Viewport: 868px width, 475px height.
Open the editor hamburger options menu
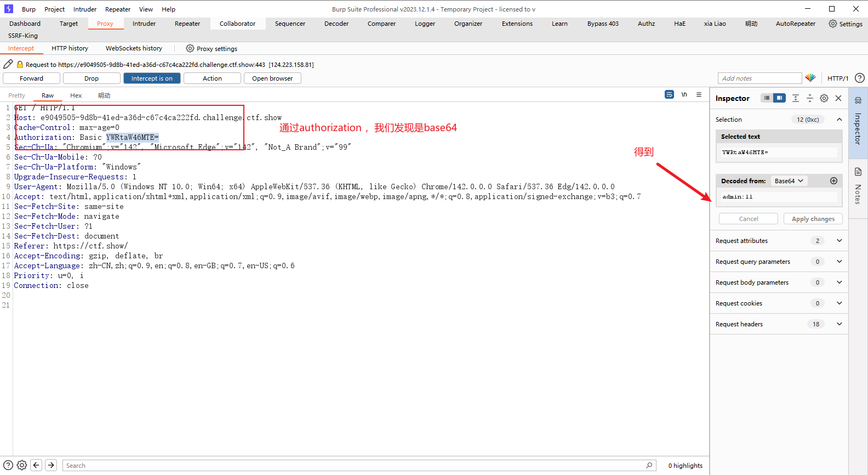[699, 94]
